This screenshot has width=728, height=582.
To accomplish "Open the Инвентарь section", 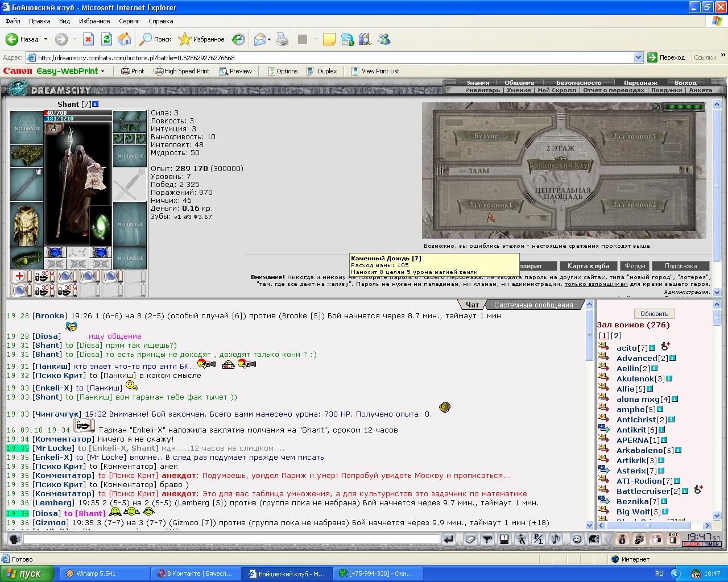I will coord(482,90).
